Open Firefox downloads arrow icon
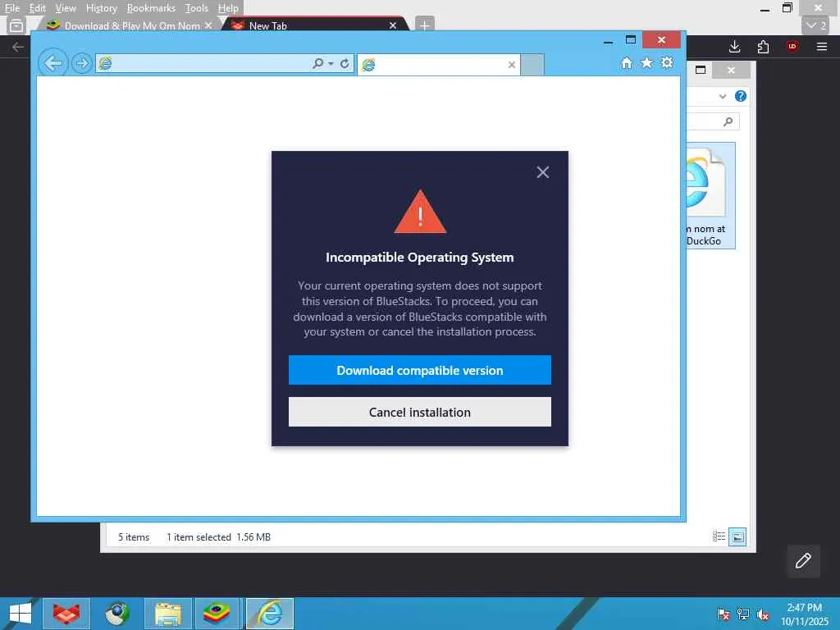This screenshot has width=840, height=630. [734, 47]
